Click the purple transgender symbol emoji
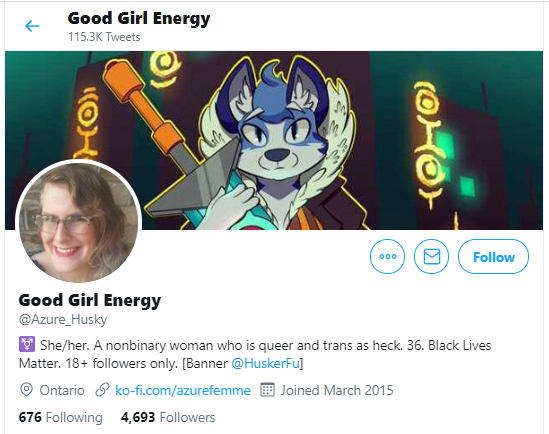This screenshot has height=434, width=549. pos(27,344)
